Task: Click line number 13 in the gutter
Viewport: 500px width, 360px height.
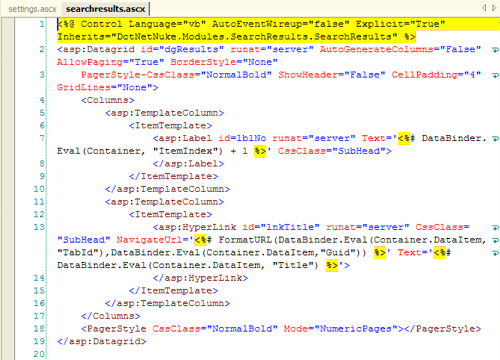Action: [39, 227]
